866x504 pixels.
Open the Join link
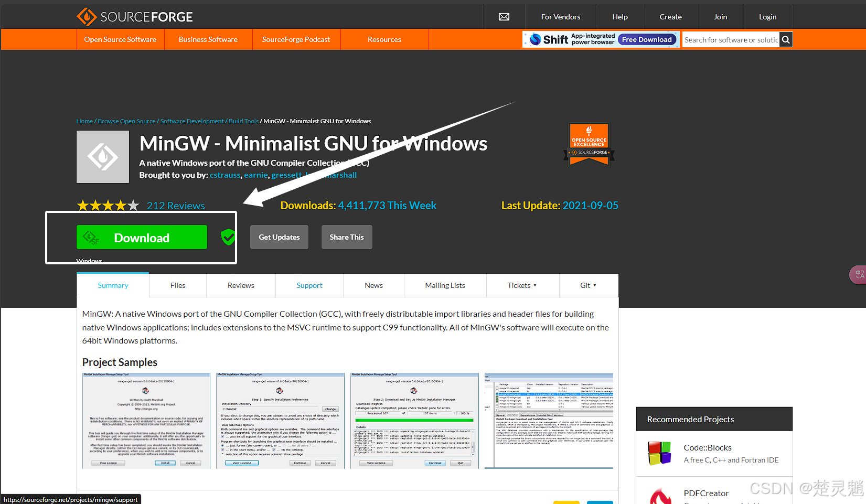pos(721,17)
